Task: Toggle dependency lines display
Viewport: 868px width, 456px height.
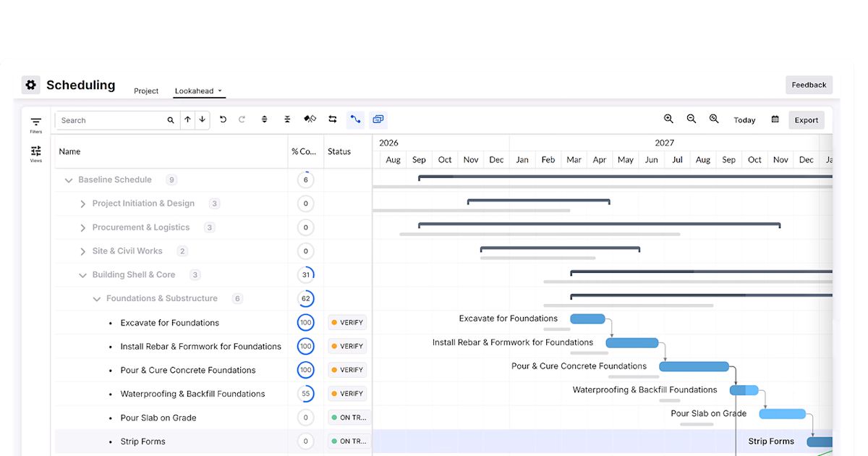Action: pyautogui.click(x=355, y=119)
